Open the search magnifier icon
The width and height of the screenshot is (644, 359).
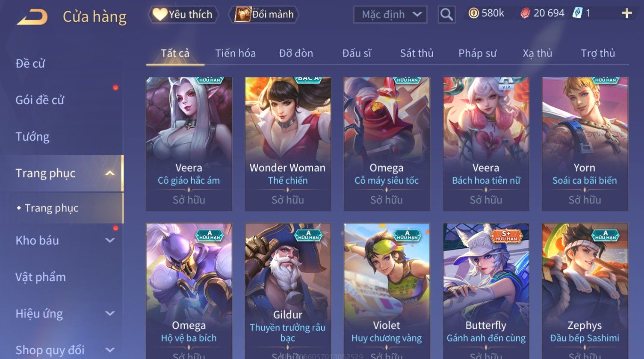(x=446, y=15)
